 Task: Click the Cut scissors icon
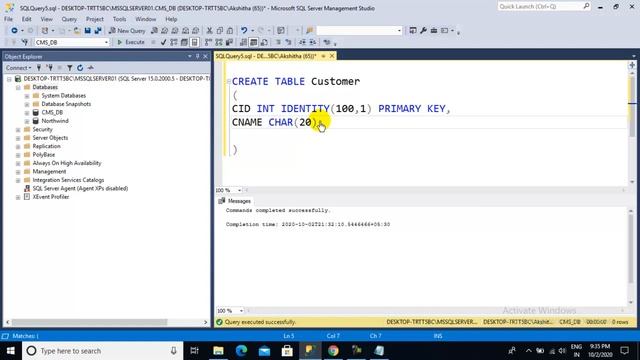click(209, 31)
